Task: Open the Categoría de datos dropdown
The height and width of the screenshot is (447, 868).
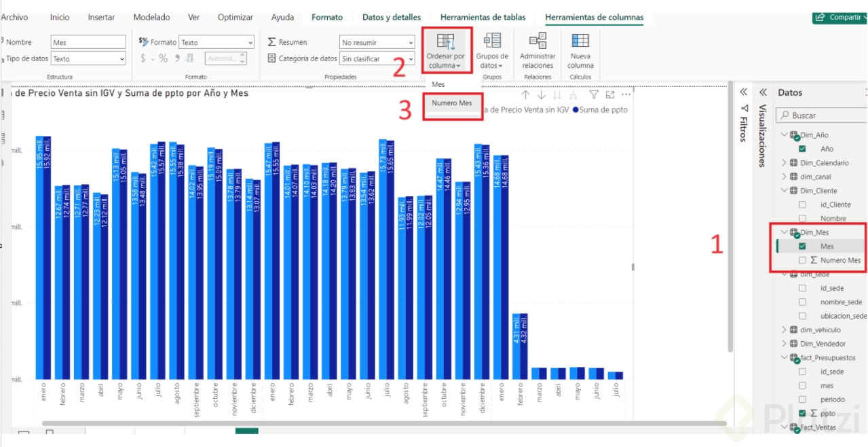Action: (x=377, y=59)
